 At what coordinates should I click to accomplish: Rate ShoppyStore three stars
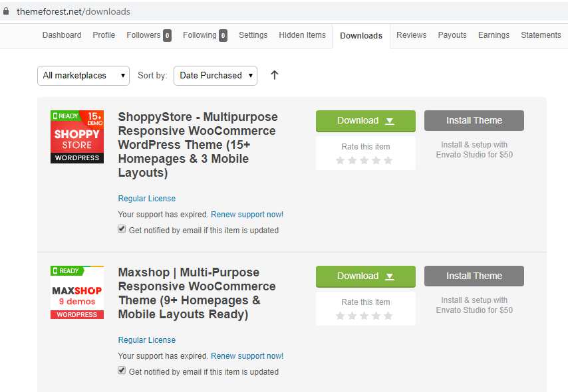(364, 160)
